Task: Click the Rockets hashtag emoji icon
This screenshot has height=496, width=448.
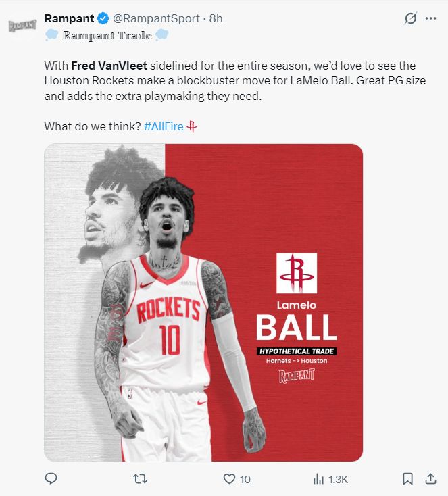Action: [192, 126]
